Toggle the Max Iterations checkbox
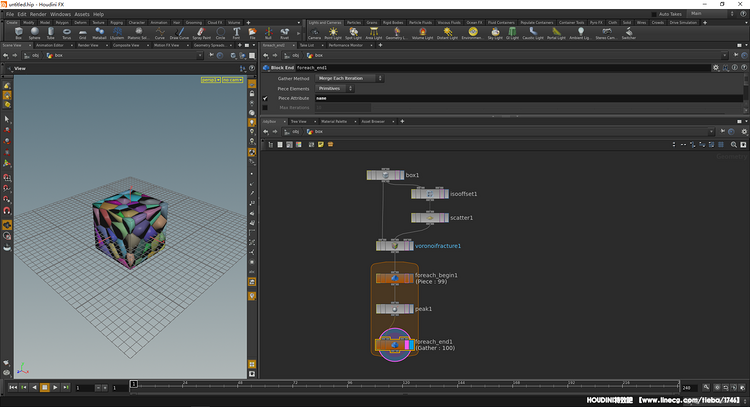This screenshot has width=750, height=407. (265, 108)
